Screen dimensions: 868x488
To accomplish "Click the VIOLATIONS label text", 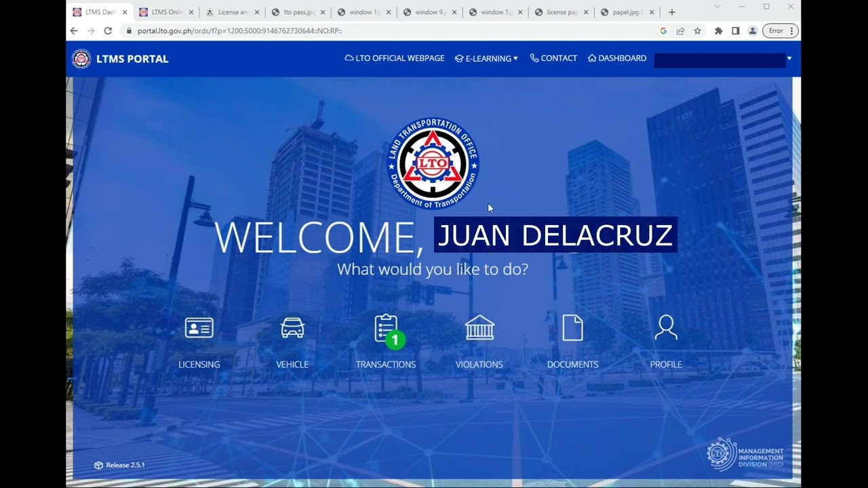I will coord(479,365).
